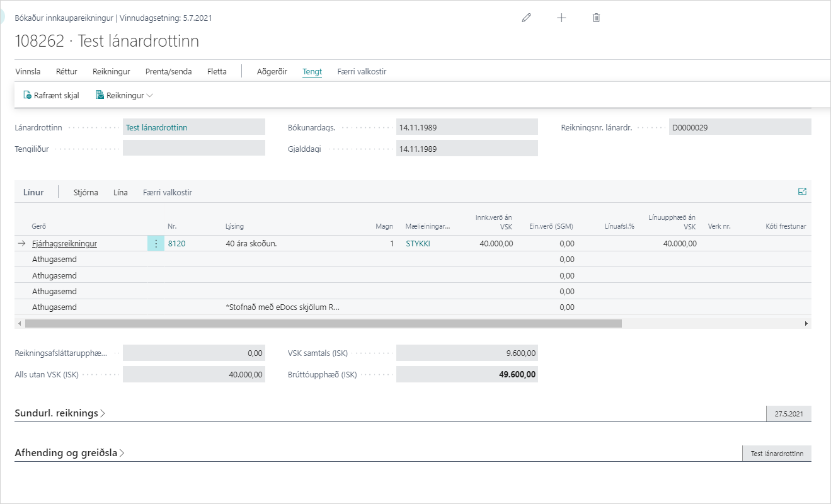Click the Verk nr. column header

tap(719, 226)
